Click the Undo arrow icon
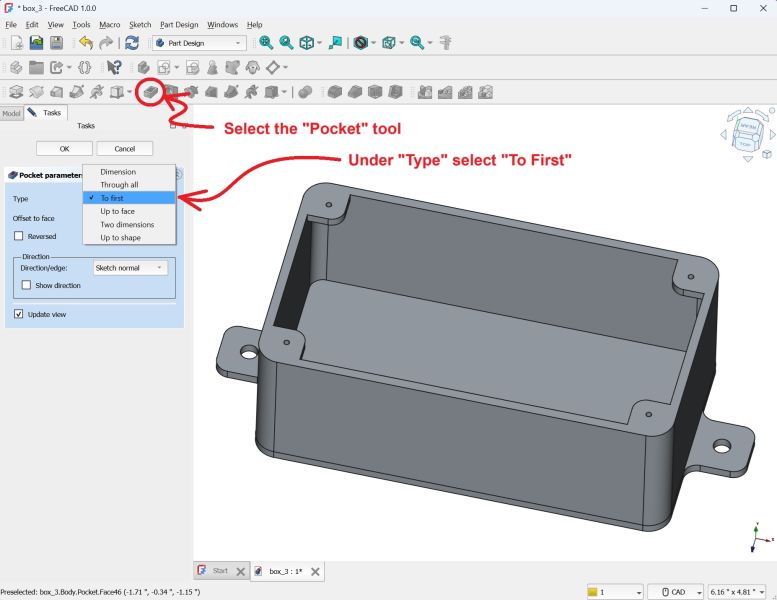777x600 pixels. click(x=86, y=43)
